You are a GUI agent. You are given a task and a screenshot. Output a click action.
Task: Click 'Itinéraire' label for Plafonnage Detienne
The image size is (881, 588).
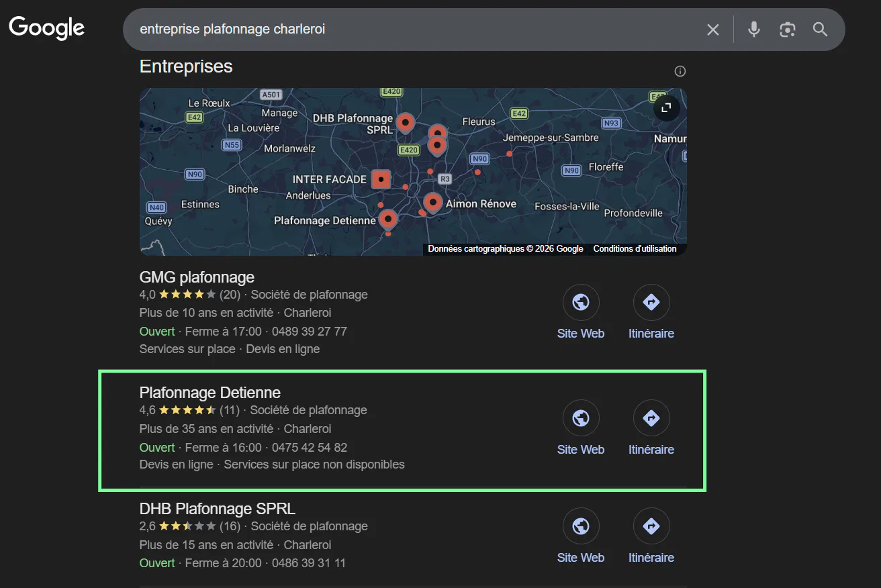point(651,450)
